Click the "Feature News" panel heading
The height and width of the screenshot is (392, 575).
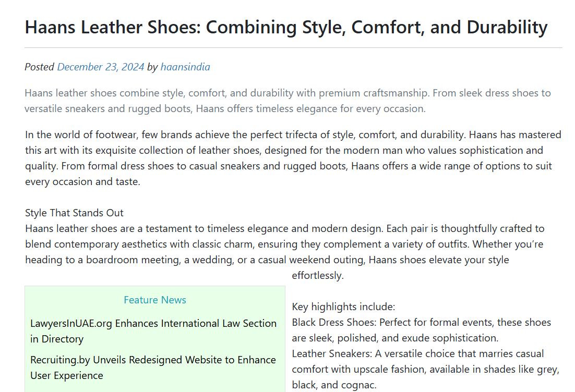pos(155,300)
